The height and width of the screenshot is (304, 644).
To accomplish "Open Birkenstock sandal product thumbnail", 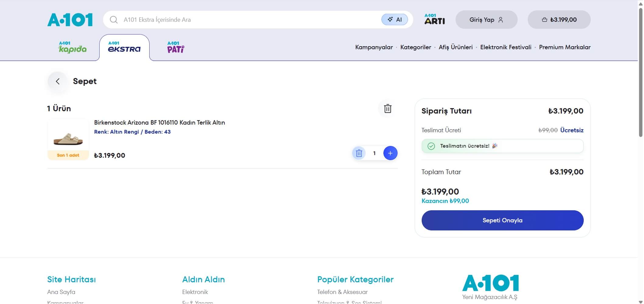I will (x=68, y=139).
